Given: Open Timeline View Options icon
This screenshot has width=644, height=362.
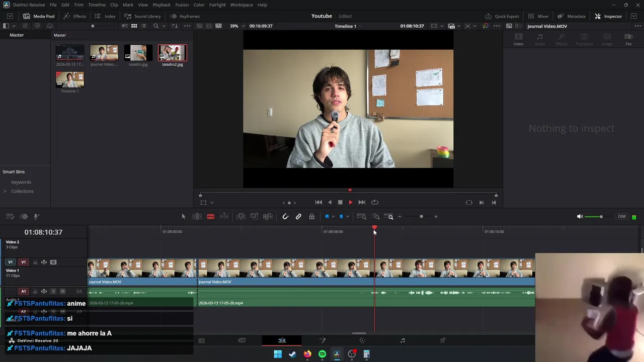Looking at the screenshot, I should (10, 217).
